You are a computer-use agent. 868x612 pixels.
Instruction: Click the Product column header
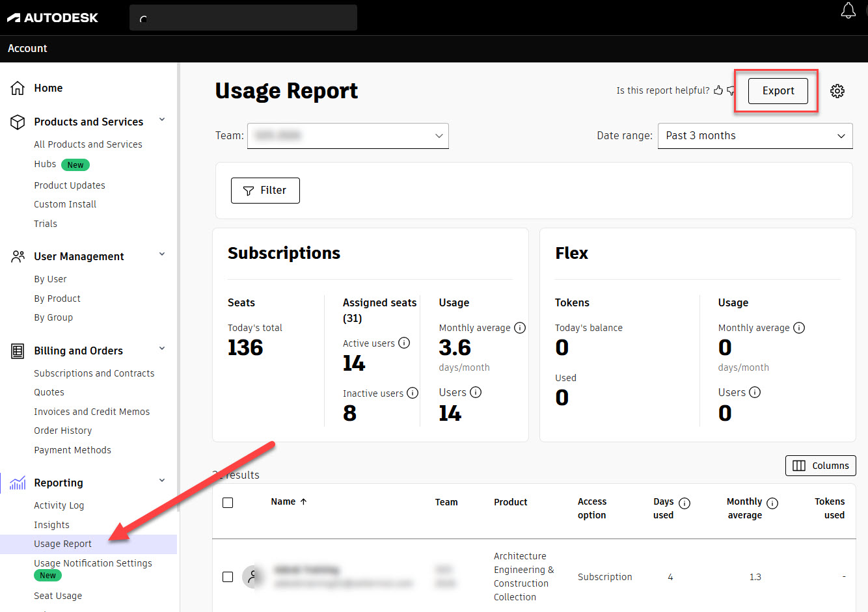click(x=511, y=502)
